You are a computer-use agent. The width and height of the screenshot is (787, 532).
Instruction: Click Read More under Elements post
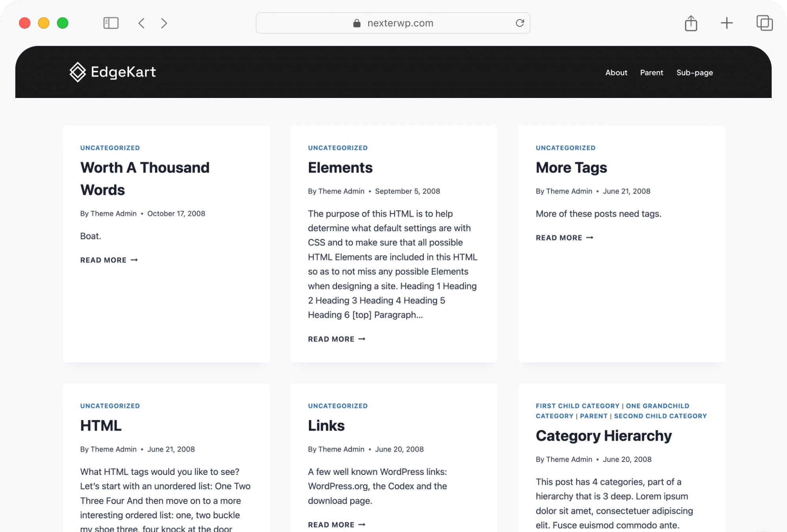coord(336,339)
